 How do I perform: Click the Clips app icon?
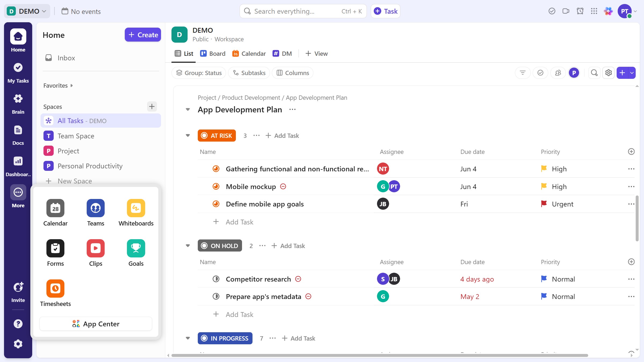coord(96,248)
